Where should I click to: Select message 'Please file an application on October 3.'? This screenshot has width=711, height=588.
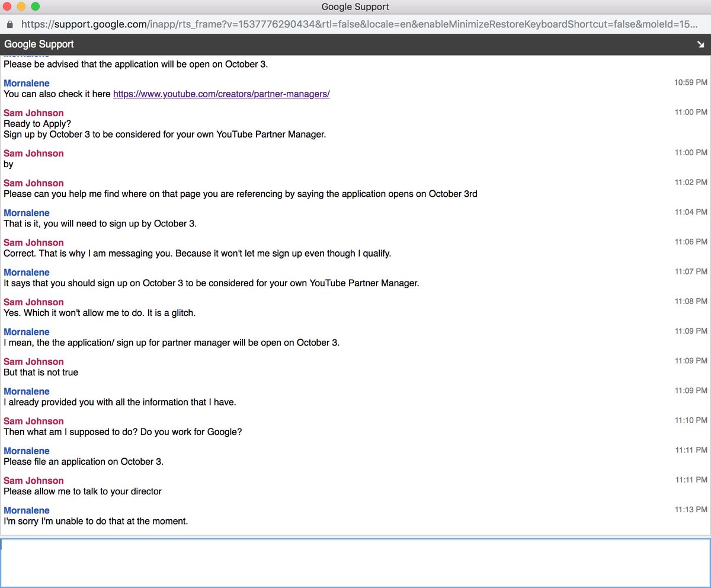pos(84,462)
